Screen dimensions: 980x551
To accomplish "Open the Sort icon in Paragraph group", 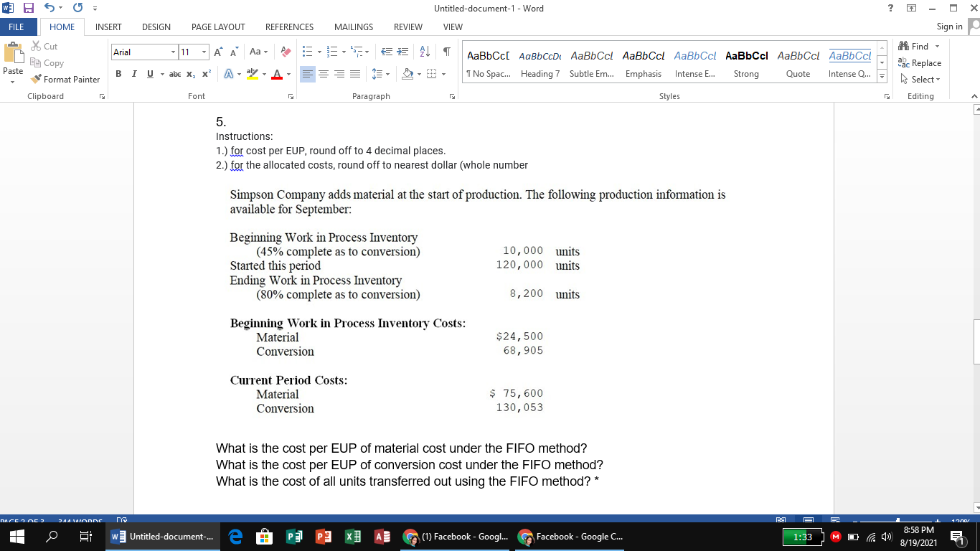I will [x=423, y=52].
